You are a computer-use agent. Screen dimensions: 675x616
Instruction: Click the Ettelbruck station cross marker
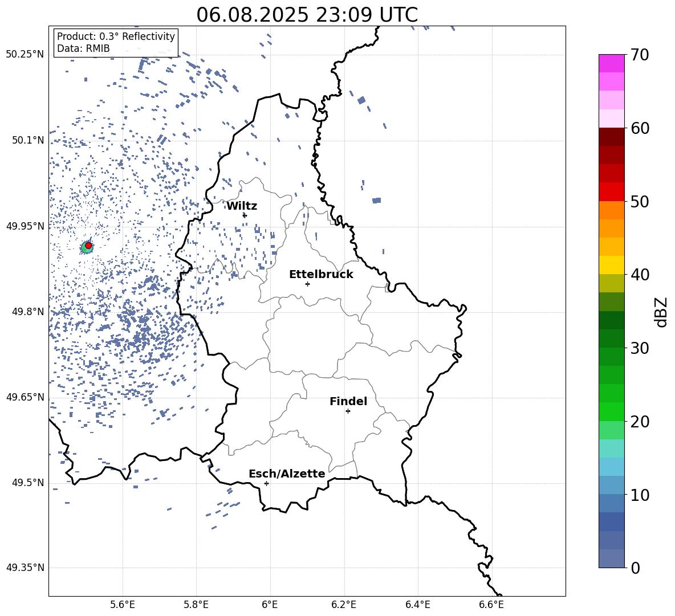[x=307, y=284]
